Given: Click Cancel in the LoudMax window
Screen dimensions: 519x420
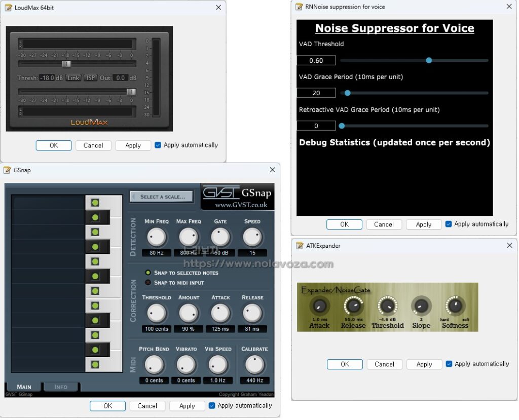Looking at the screenshot, I should pyautogui.click(x=93, y=145).
